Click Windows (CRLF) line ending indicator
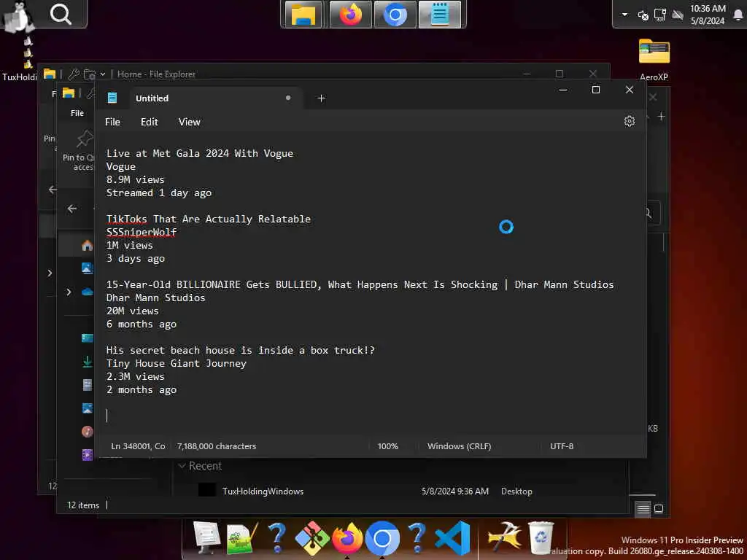747x560 pixels. click(459, 446)
